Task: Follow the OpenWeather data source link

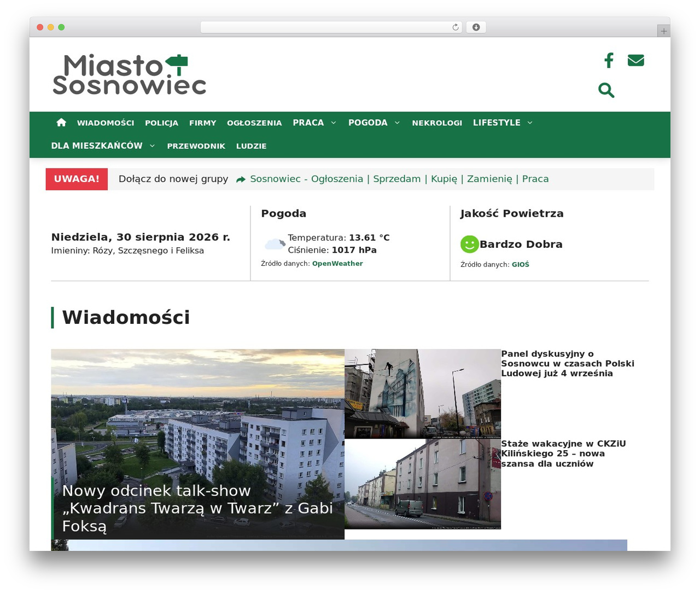Action: (x=337, y=264)
